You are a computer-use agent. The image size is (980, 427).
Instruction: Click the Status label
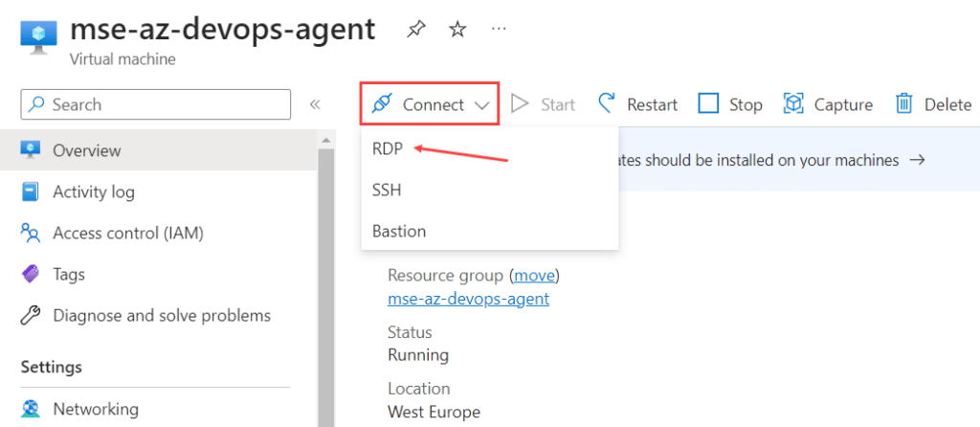[410, 332]
